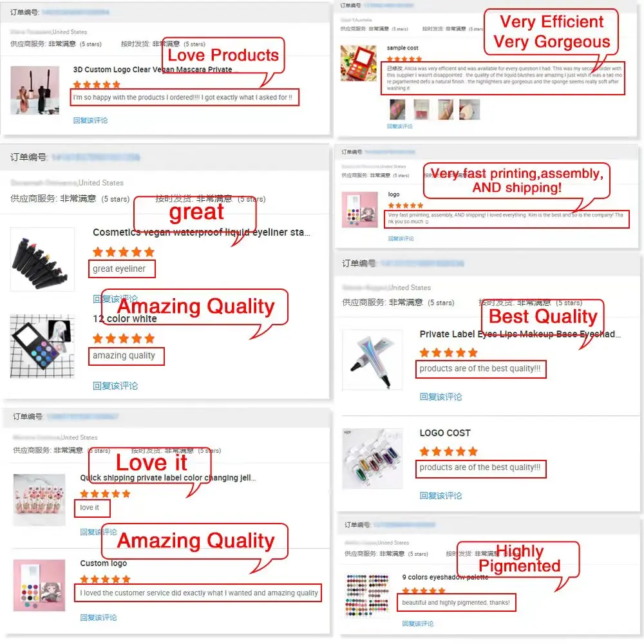Open the mascara product thumbnail
Viewport: 644px width, 644px height.
click(x=35, y=90)
